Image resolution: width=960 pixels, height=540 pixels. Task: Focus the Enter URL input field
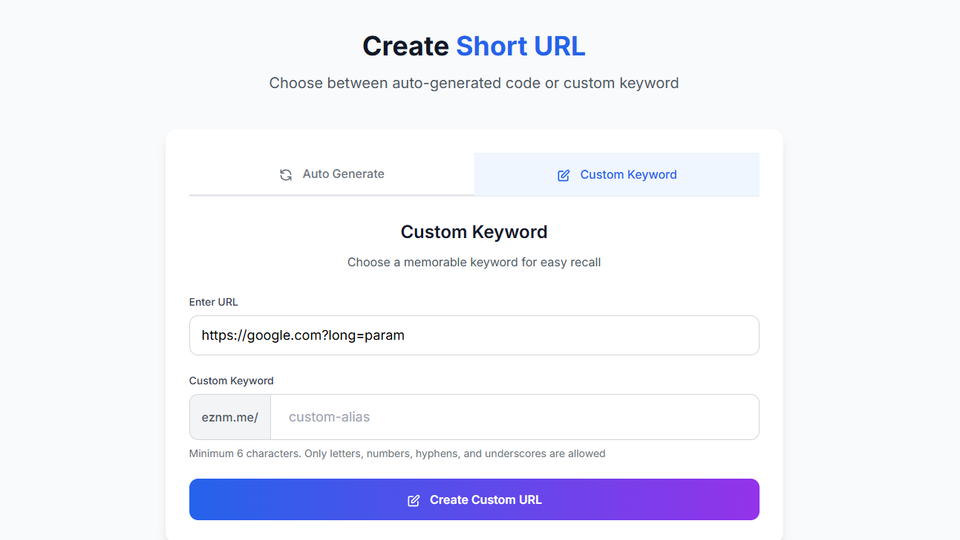tap(474, 335)
